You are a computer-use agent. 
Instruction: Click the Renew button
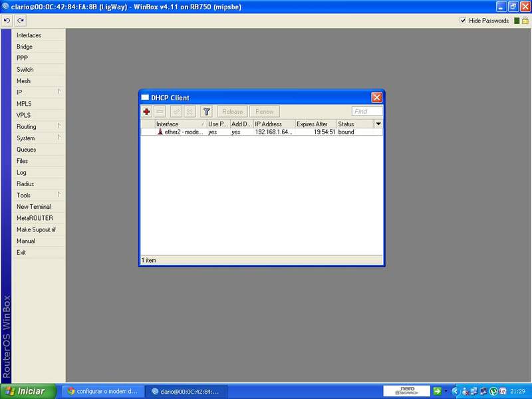(265, 112)
